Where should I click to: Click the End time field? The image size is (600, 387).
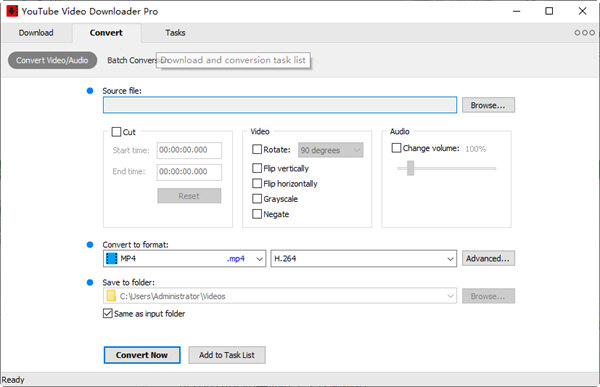(x=189, y=172)
